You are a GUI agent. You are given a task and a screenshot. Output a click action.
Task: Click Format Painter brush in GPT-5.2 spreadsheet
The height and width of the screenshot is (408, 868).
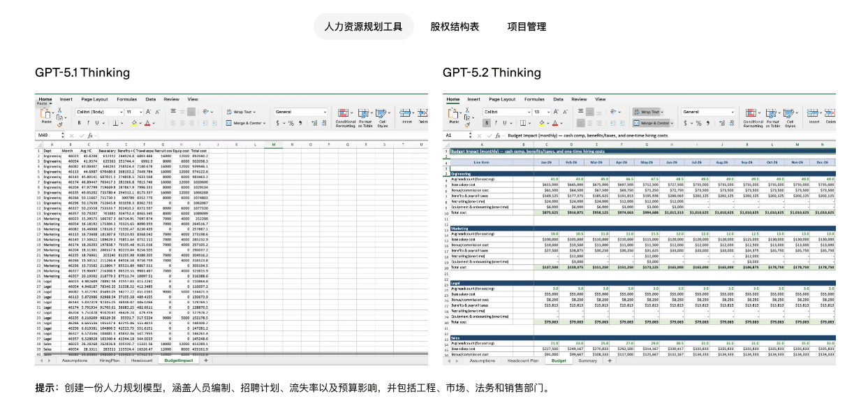(x=467, y=125)
